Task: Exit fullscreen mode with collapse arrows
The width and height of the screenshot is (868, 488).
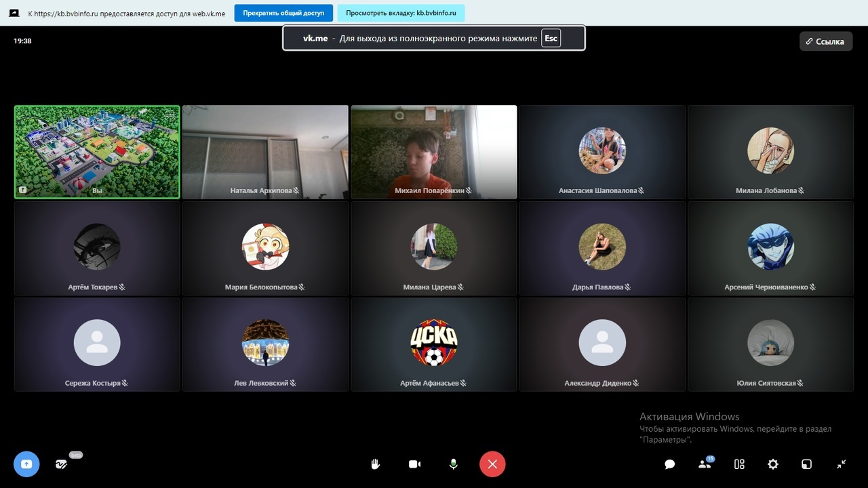Action: 841,464
